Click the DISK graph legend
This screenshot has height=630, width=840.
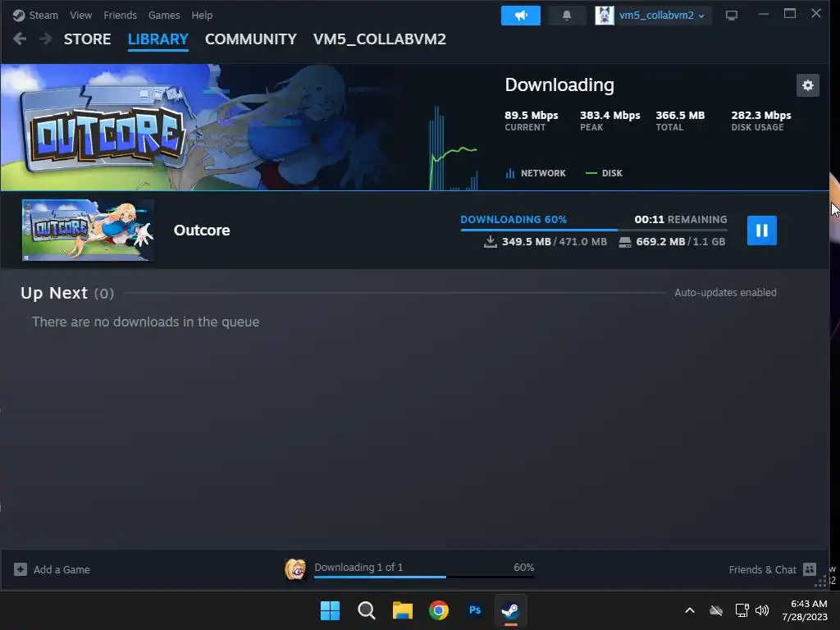pos(604,173)
